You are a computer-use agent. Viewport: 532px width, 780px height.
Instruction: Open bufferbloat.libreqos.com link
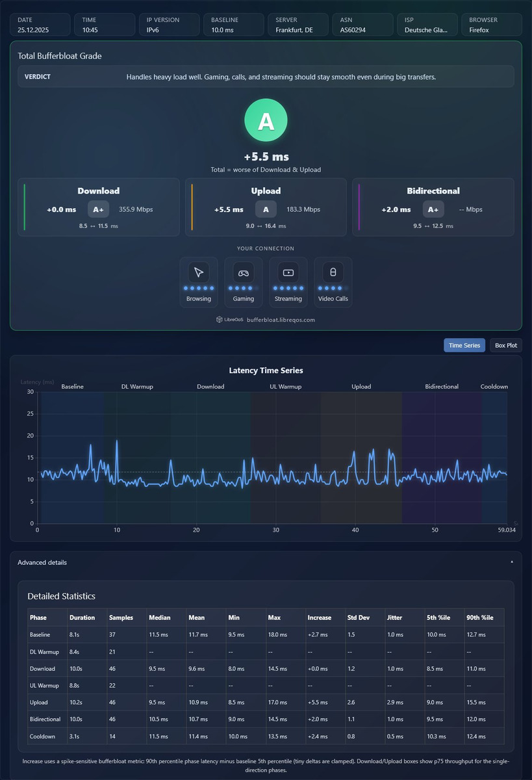[281, 320]
